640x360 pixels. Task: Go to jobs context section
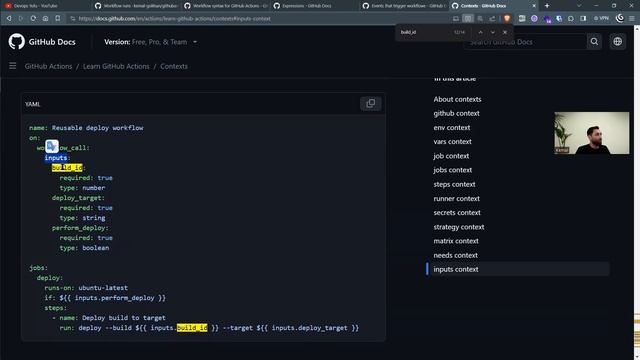[x=453, y=170]
